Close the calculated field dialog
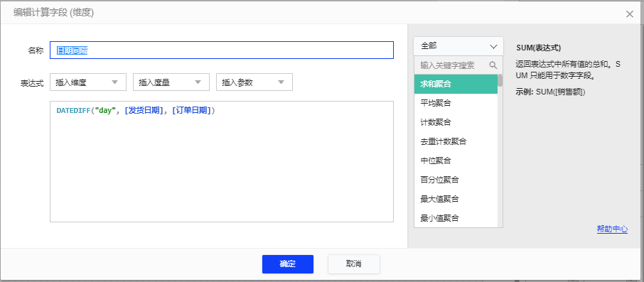644x282 pixels. point(629,14)
